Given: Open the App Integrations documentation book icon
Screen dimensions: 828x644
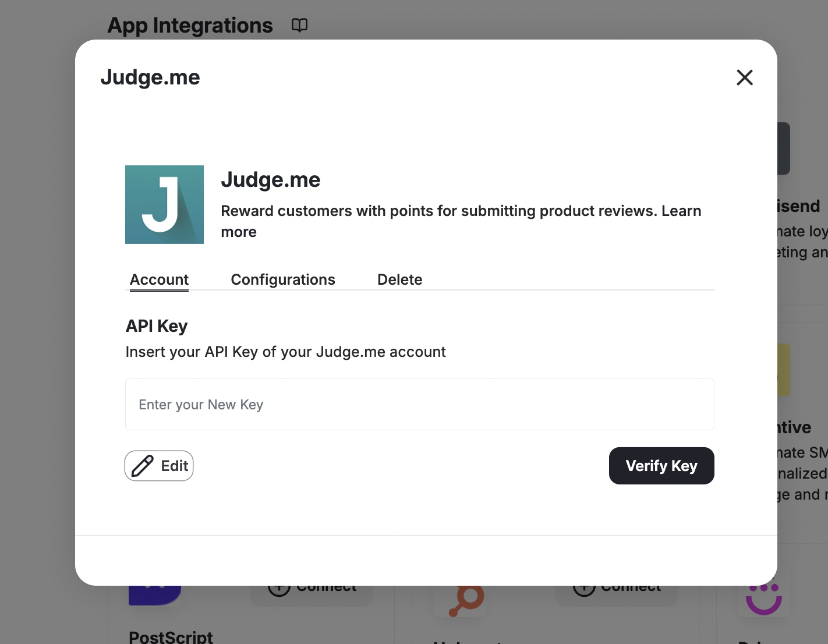Looking at the screenshot, I should (299, 25).
